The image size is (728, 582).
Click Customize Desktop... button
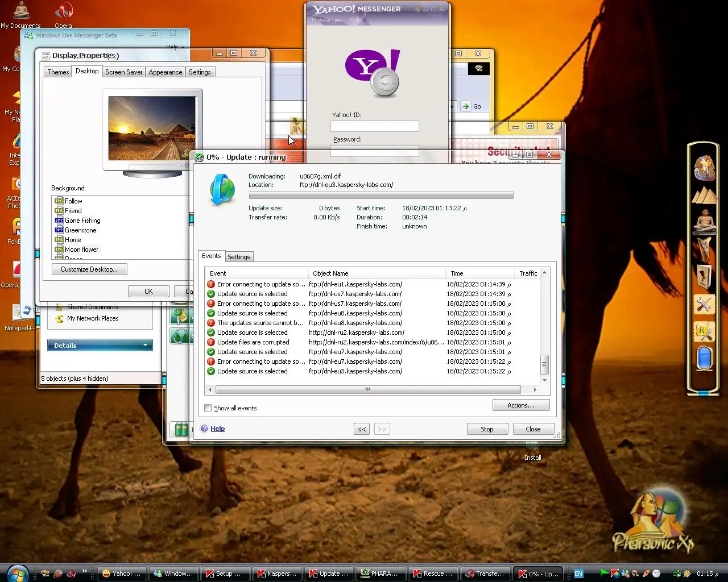(x=89, y=269)
